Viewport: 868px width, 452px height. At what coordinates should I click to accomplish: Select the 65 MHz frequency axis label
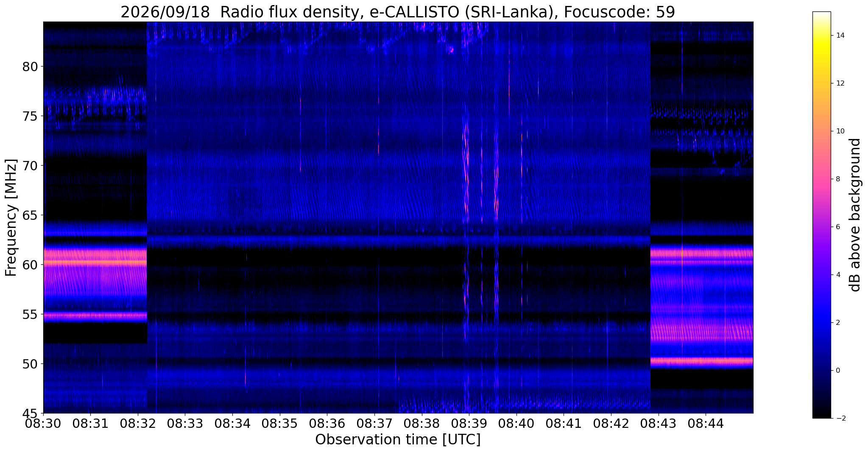click(x=30, y=215)
